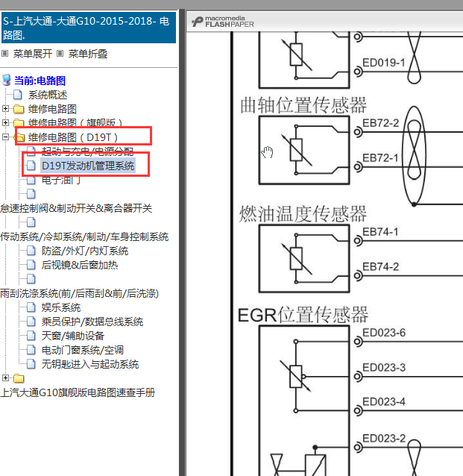
Task: Click connector label ED019-1
Action: point(384,63)
